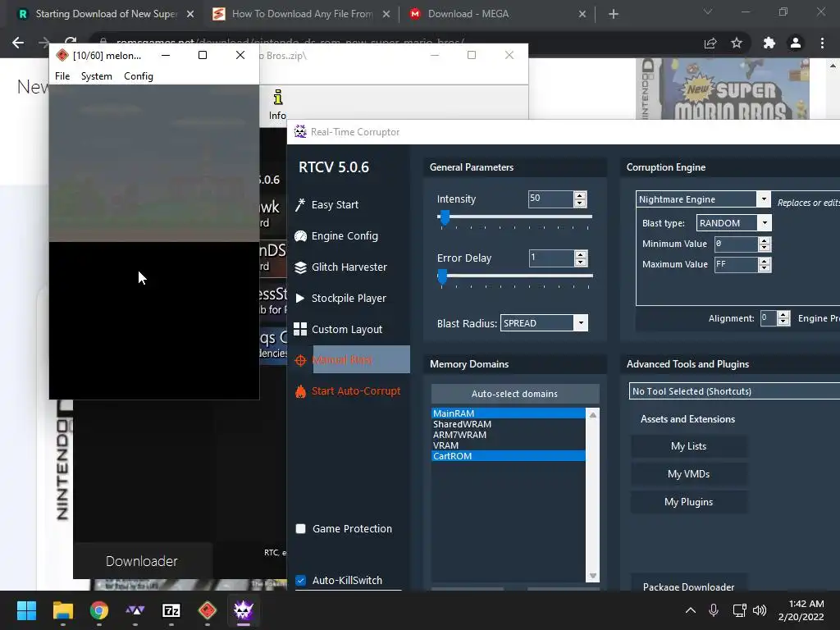The height and width of the screenshot is (630, 840).
Task: Go back in Chrome browser
Action: point(18,43)
